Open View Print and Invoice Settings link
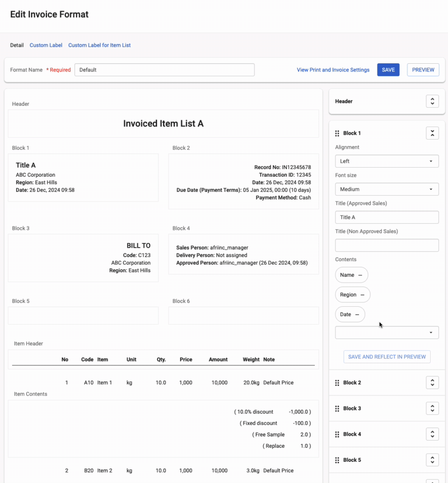The width and height of the screenshot is (448, 483). click(333, 70)
